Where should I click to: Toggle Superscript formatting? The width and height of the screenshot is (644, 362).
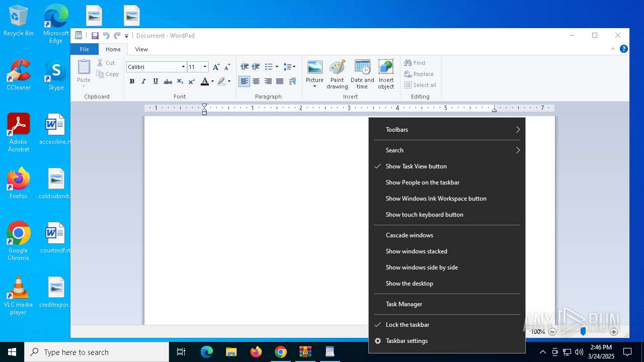pos(191,81)
